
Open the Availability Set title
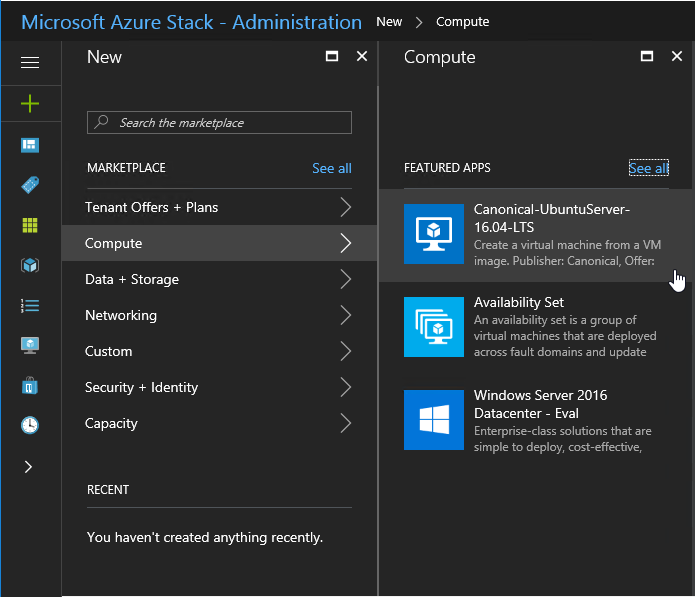coord(519,302)
